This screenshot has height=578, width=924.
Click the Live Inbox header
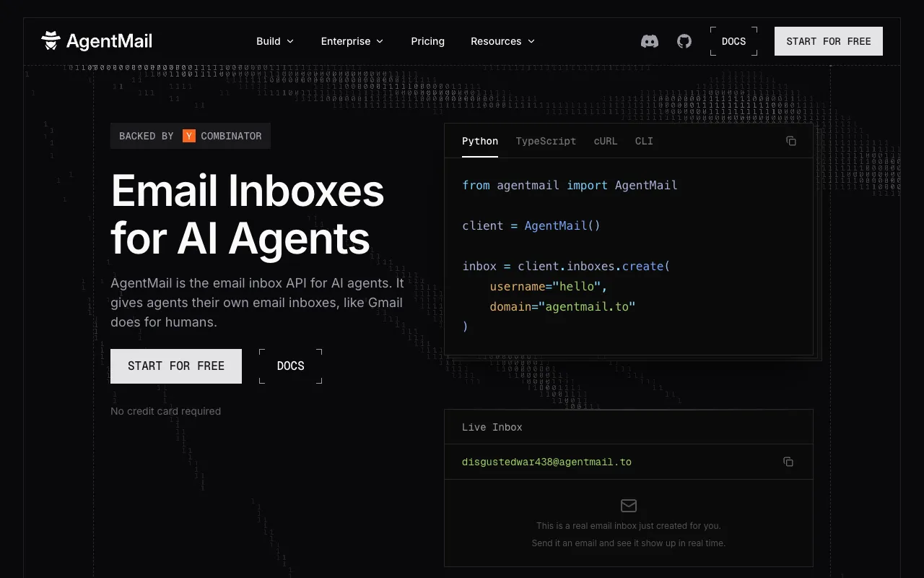click(629, 427)
